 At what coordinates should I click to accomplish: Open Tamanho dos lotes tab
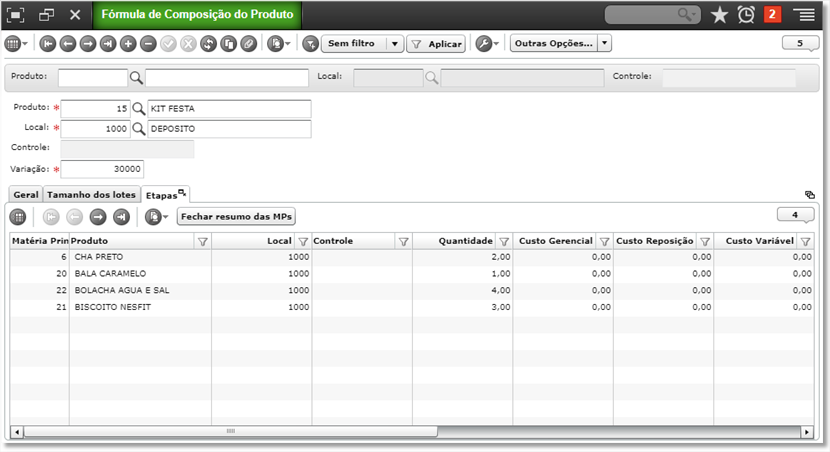pos(92,195)
